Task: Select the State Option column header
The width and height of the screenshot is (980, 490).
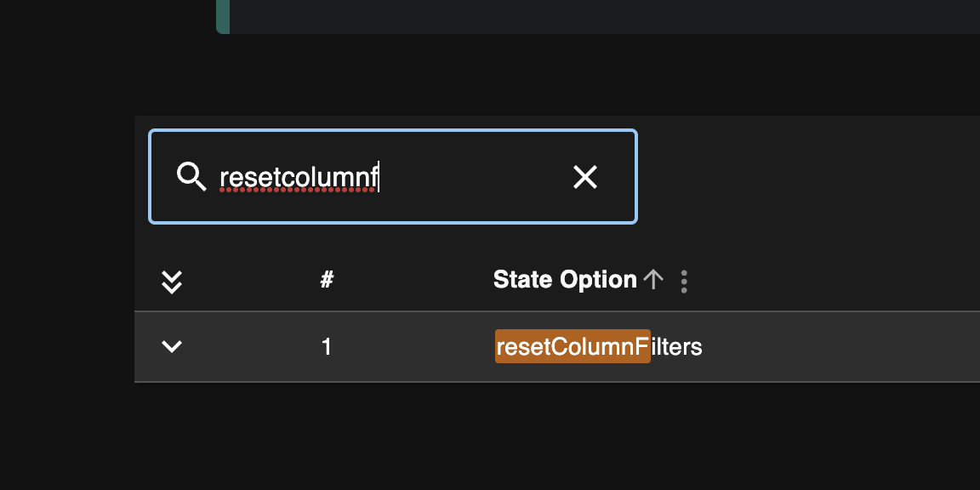Action: click(x=564, y=279)
